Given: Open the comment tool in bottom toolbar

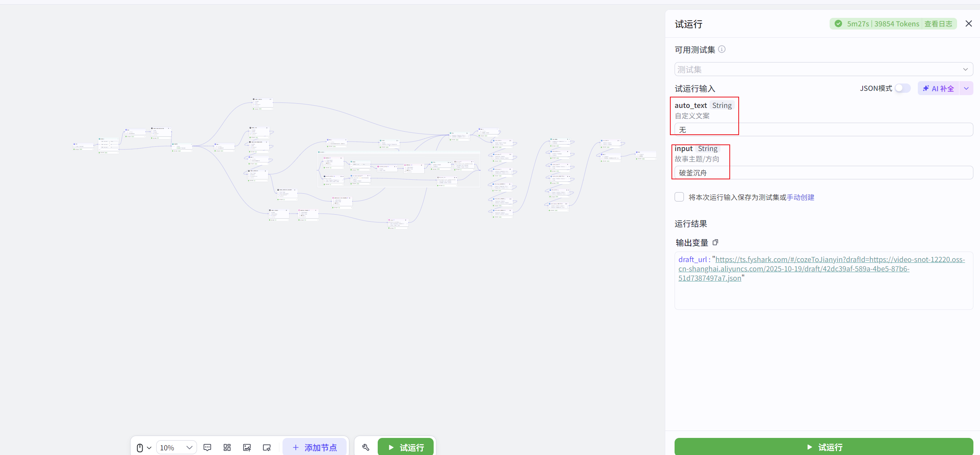Looking at the screenshot, I should coord(208,447).
